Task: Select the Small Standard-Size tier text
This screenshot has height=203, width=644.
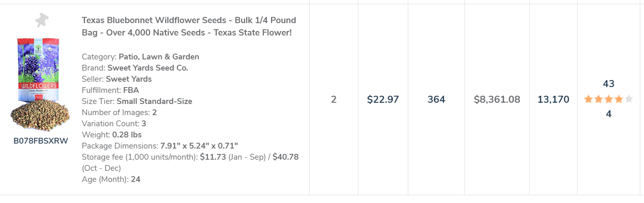Action: [154, 101]
